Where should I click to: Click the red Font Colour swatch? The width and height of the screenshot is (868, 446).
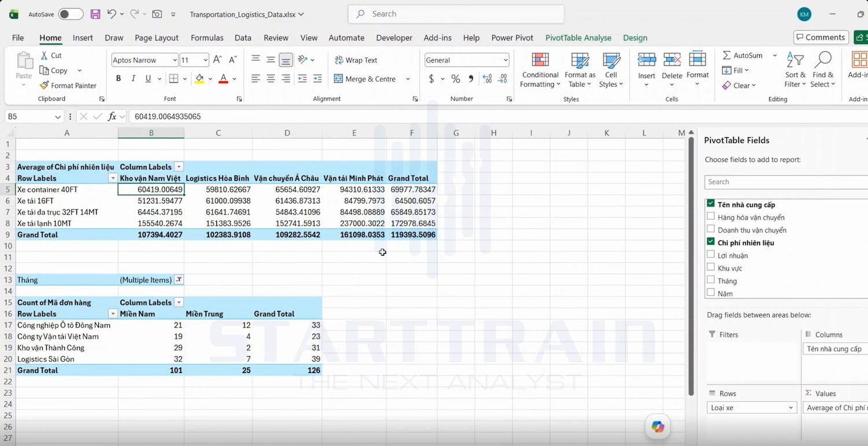click(x=223, y=79)
